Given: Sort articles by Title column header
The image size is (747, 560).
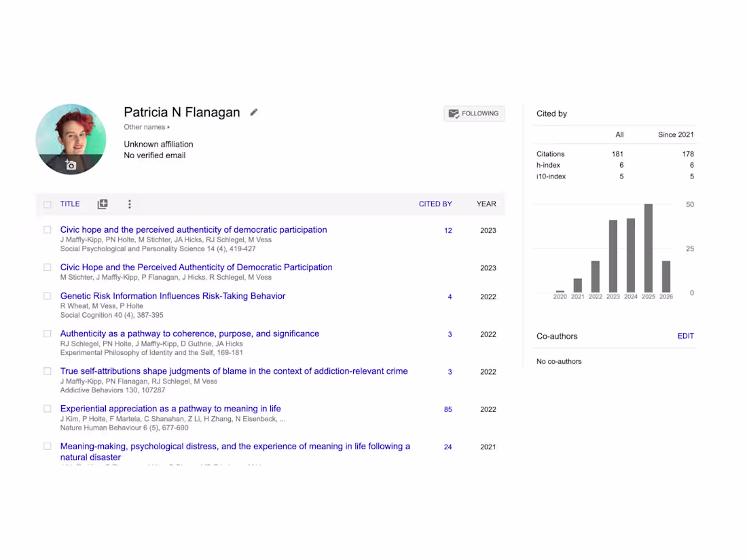Looking at the screenshot, I should click(70, 204).
